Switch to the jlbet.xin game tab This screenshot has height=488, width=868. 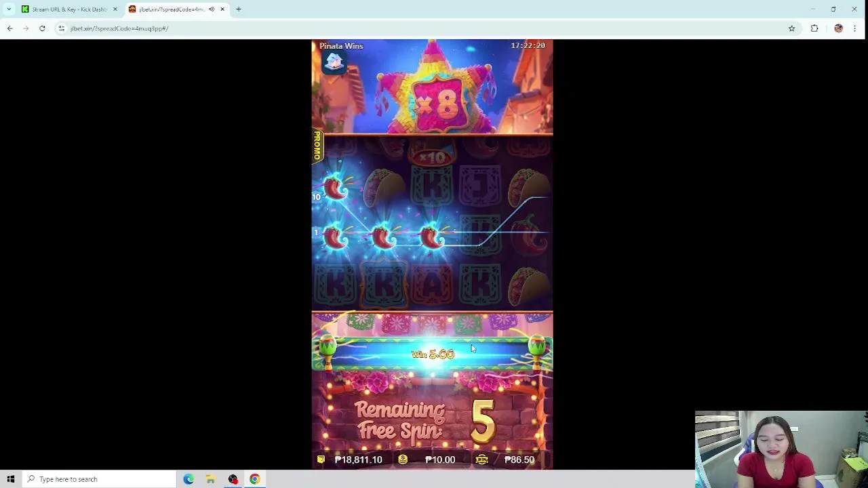click(172, 9)
